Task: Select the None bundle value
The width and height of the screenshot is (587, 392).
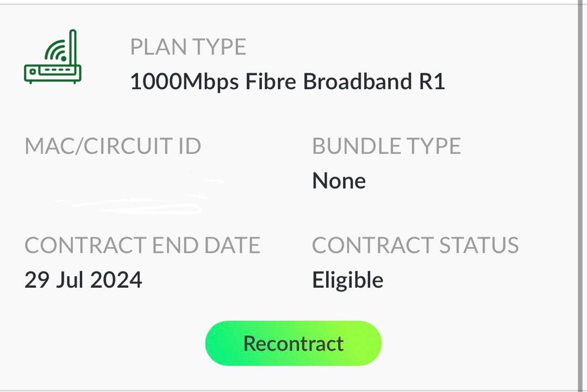Action: [339, 180]
